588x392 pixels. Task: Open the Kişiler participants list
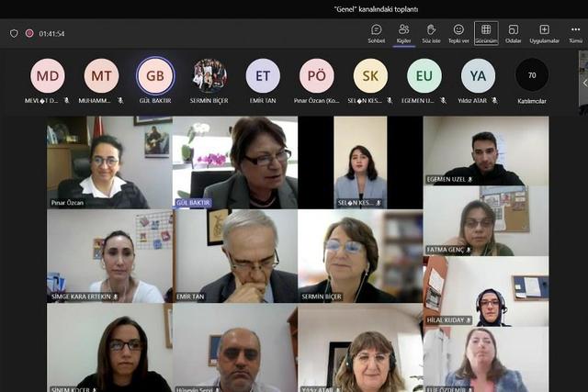click(403, 33)
